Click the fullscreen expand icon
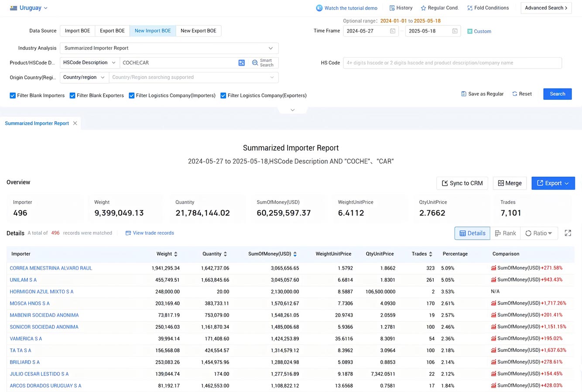 point(568,233)
